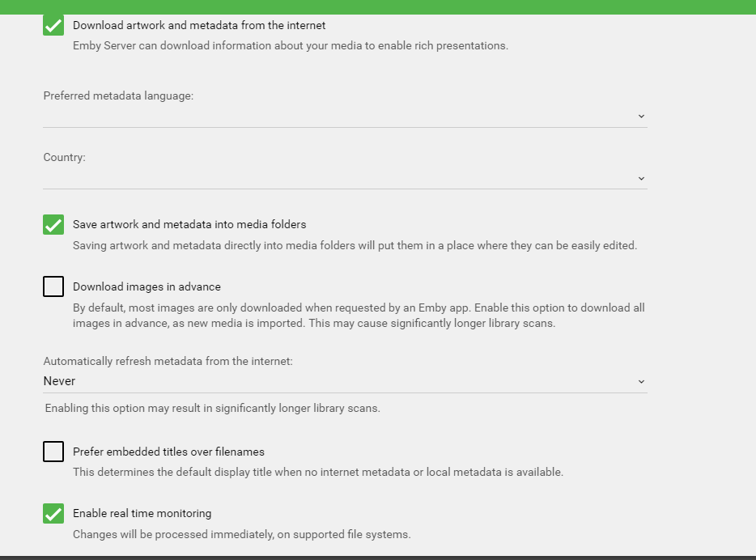The width and height of the screenshot is (756, 560).
Task: Open the empty Country select field
Action: click(340, 178)
